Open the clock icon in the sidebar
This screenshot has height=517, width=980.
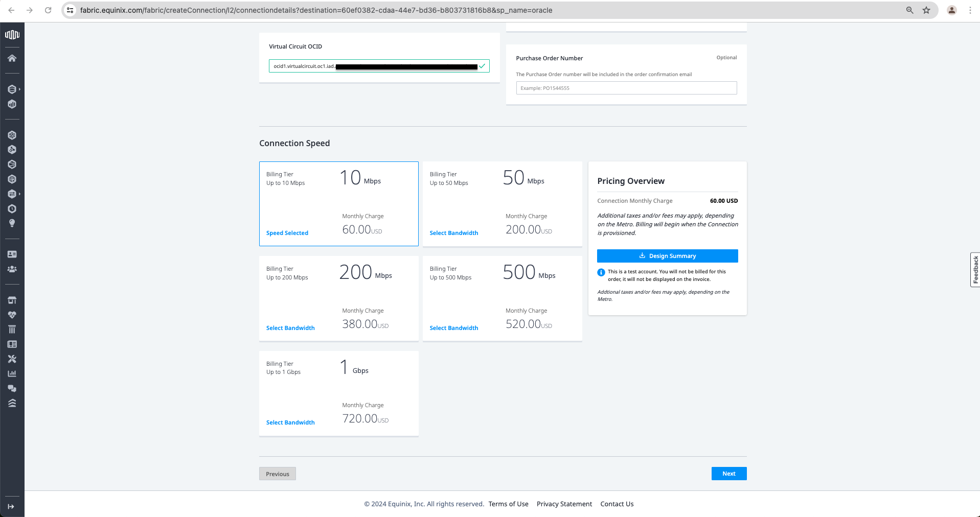(x=12, y=209)
